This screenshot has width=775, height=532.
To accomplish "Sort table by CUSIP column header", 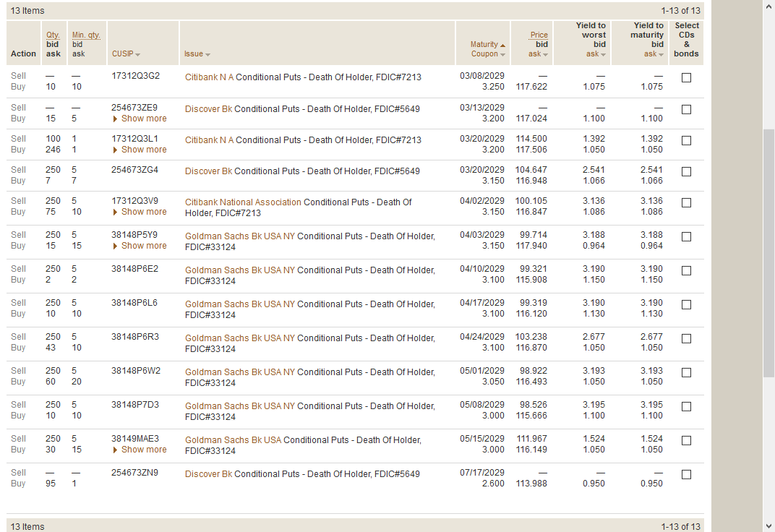I will click(126, 53).
